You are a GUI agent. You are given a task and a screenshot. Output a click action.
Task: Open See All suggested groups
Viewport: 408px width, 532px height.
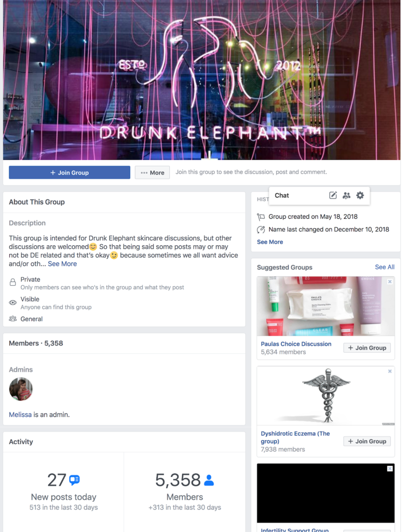(385, 267)
